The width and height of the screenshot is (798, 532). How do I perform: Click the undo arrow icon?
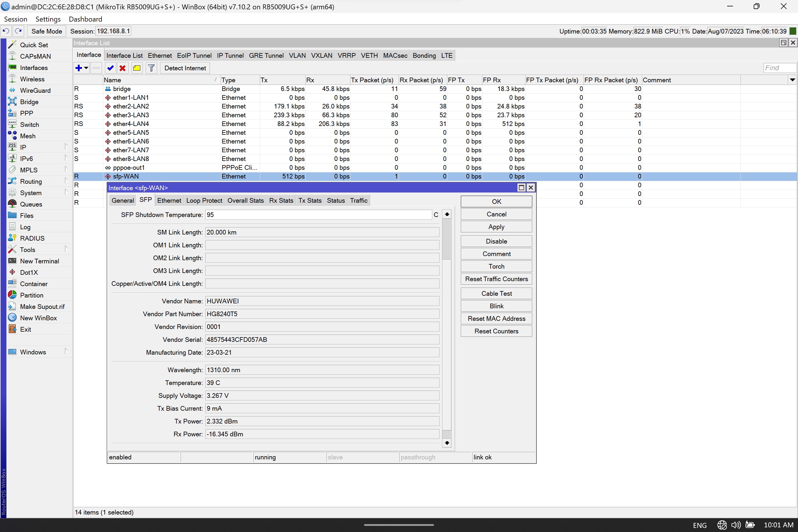(6, 31)
